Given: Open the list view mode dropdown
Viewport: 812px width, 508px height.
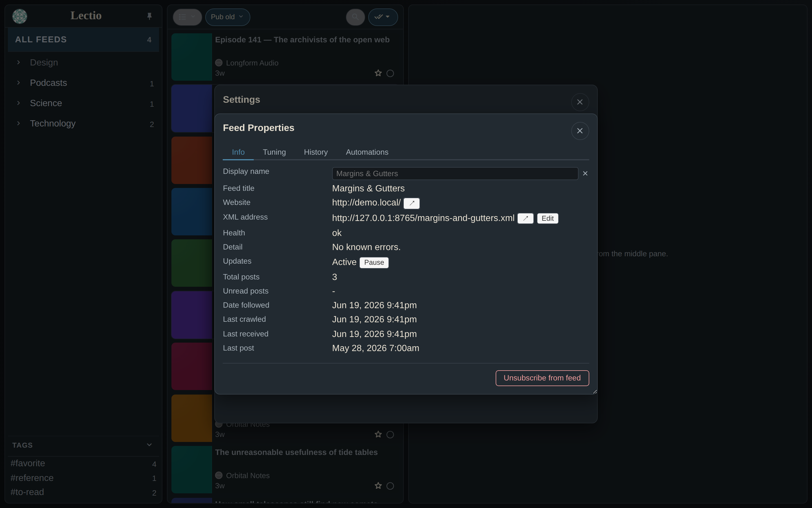Looking at the screenshot, I should click(x=187, y=17).
